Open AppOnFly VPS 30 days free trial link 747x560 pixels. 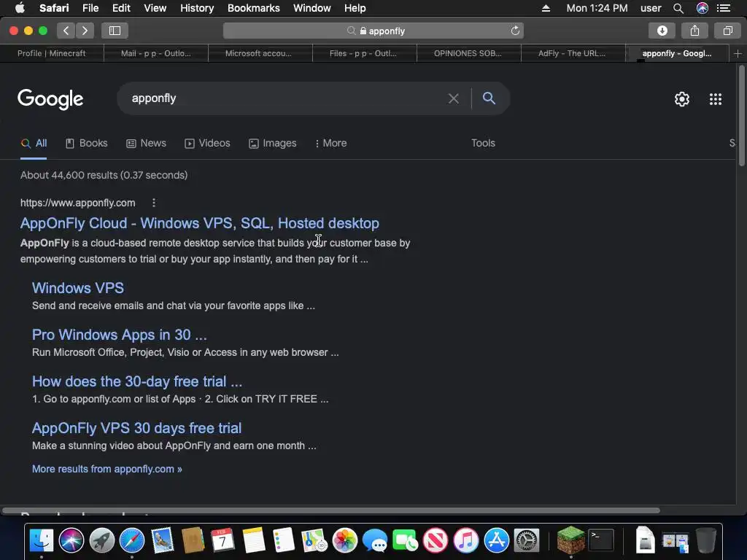point(136,428)
